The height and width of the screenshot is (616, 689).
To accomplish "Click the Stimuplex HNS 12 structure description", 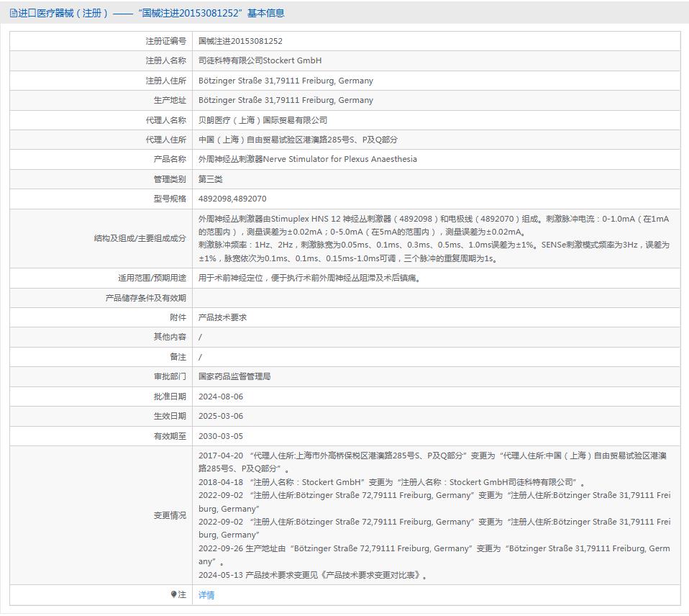I will point(434,238).
